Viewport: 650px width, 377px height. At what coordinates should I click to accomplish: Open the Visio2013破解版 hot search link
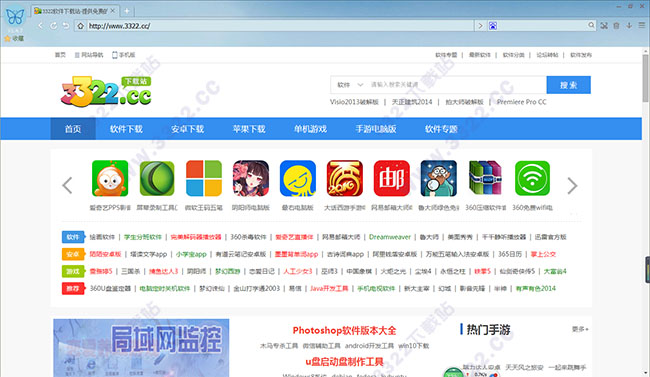354,102
